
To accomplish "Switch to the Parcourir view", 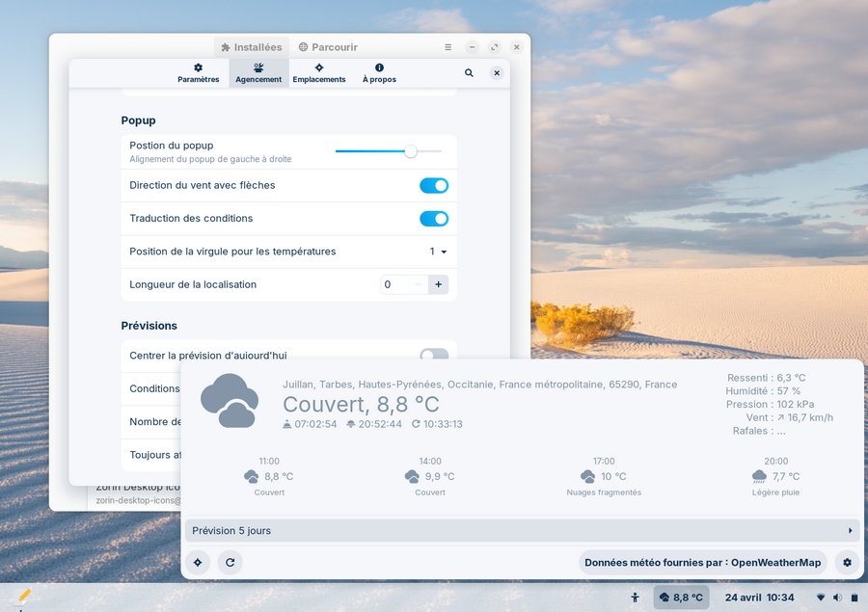I will pos(328,47).
